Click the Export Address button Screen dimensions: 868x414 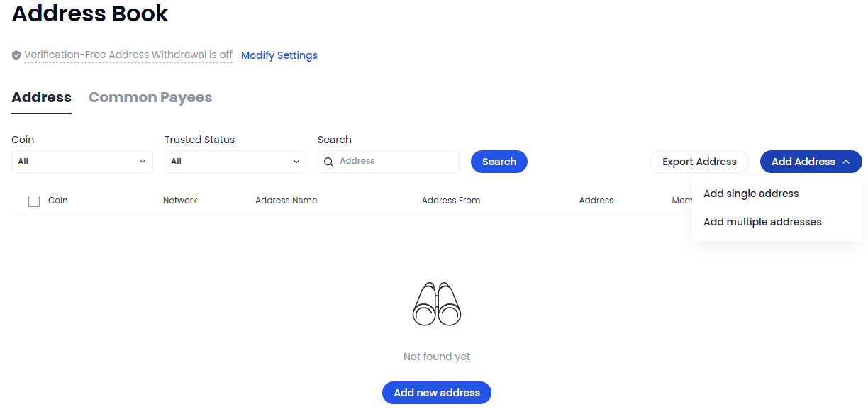699,162
